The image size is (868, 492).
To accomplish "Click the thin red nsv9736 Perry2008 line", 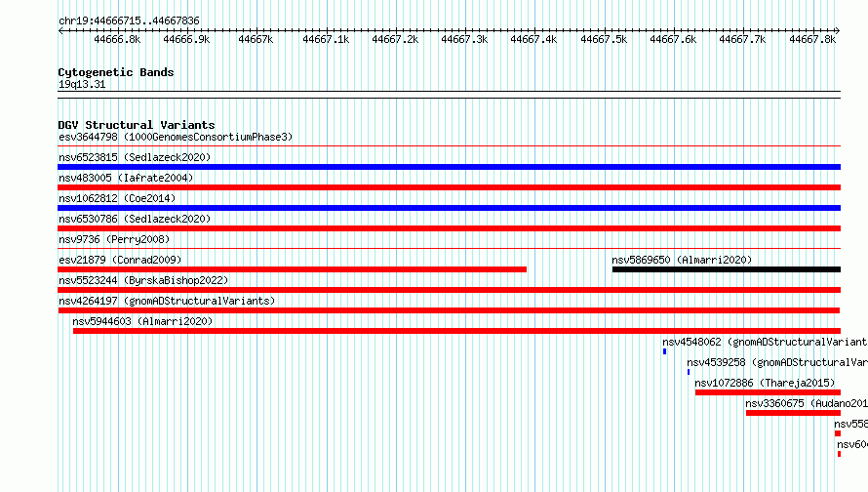I will [449, 249].
